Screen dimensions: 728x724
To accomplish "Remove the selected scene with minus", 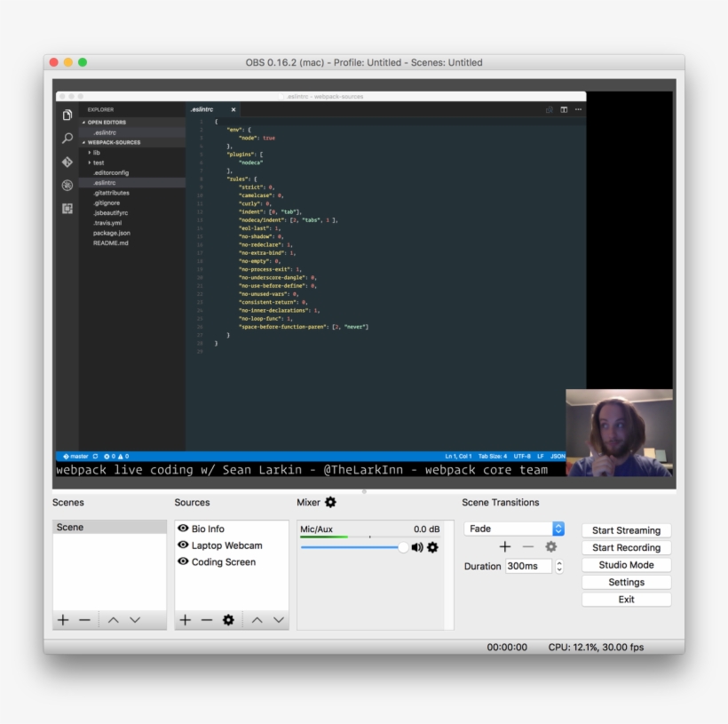I will click(84, 620).
